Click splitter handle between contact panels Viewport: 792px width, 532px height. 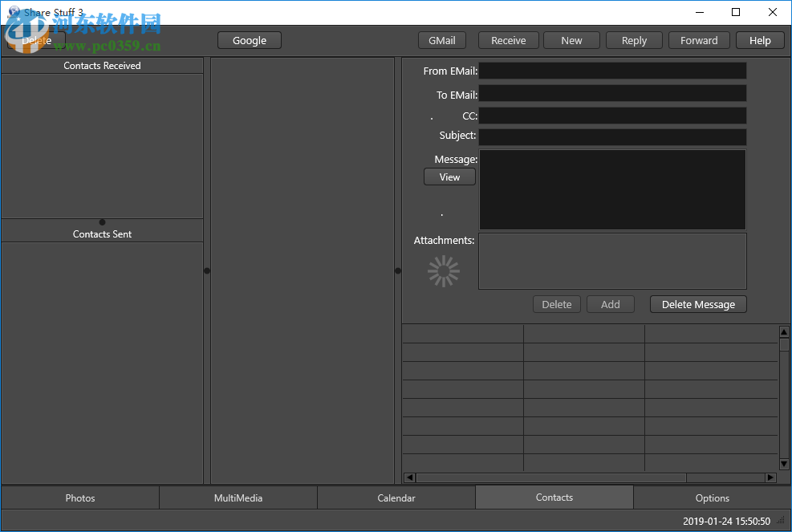[102, 222]
